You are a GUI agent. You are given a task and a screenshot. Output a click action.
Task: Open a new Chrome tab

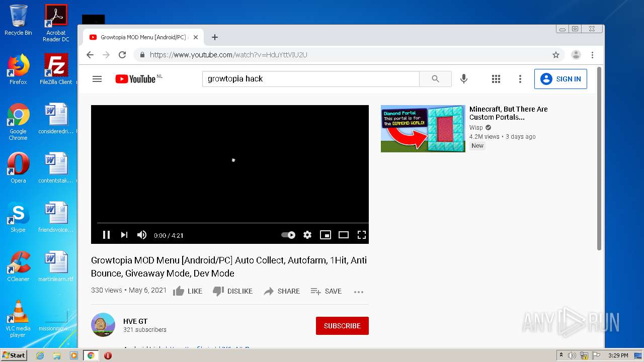tap(215, 37)
